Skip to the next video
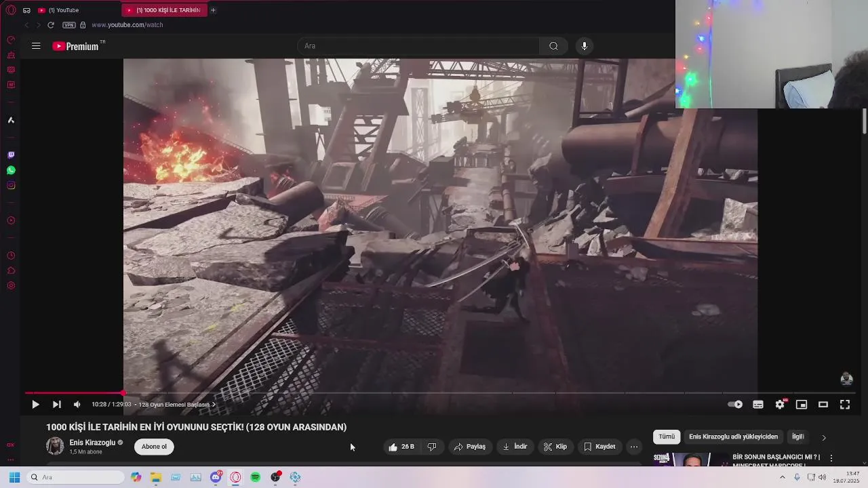This screenshot has height=488, width=868. click(x=57, y=405)
